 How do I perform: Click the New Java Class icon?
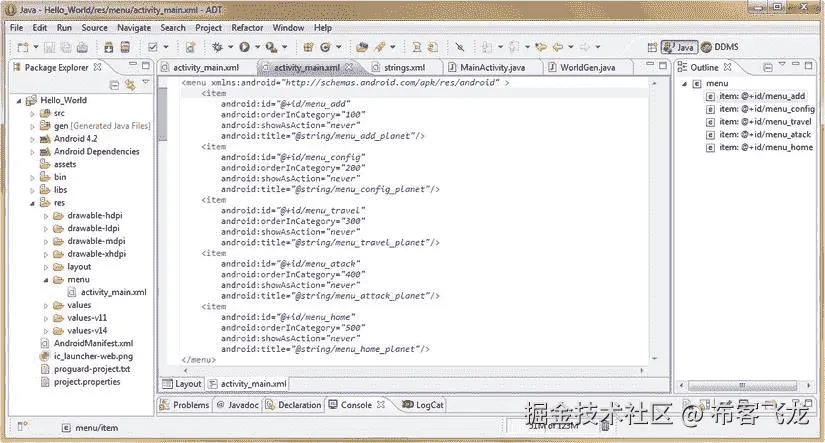coord(325,47)
